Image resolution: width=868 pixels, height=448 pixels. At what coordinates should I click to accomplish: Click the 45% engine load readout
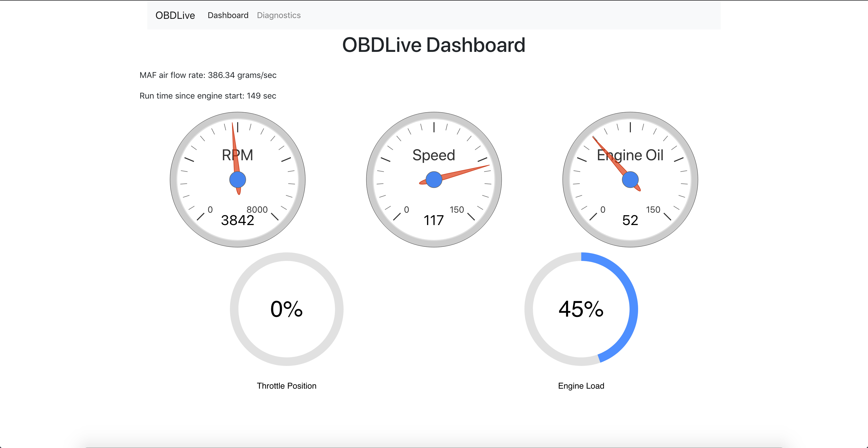(x=581, y=309)
